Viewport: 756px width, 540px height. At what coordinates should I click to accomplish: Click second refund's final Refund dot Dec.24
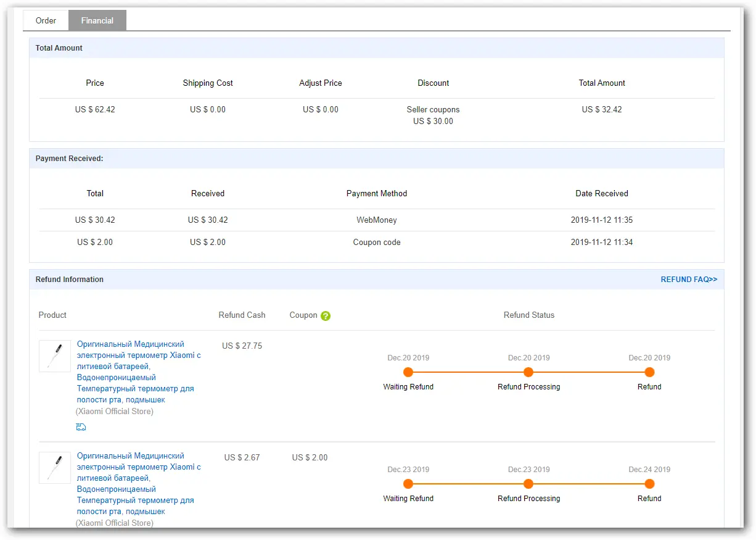pyautogui.click(x=649, y=484)
